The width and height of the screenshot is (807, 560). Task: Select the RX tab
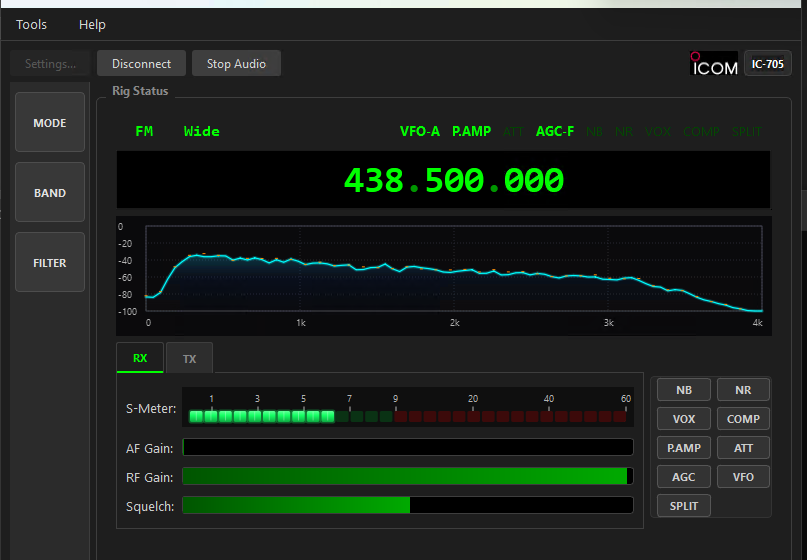coord(140,358)
